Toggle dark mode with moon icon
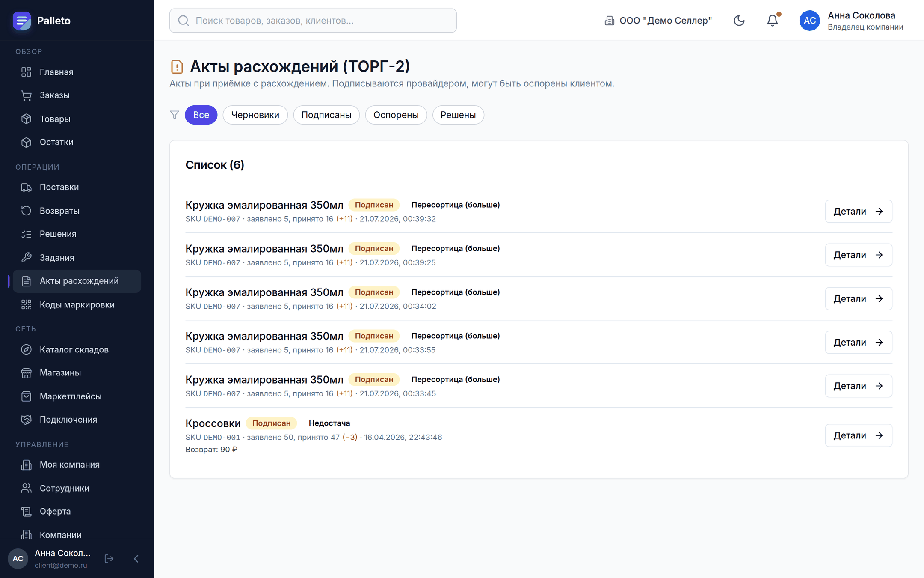Image resolution: width=924 pixels, height=578 pixels. pos(739,21)
